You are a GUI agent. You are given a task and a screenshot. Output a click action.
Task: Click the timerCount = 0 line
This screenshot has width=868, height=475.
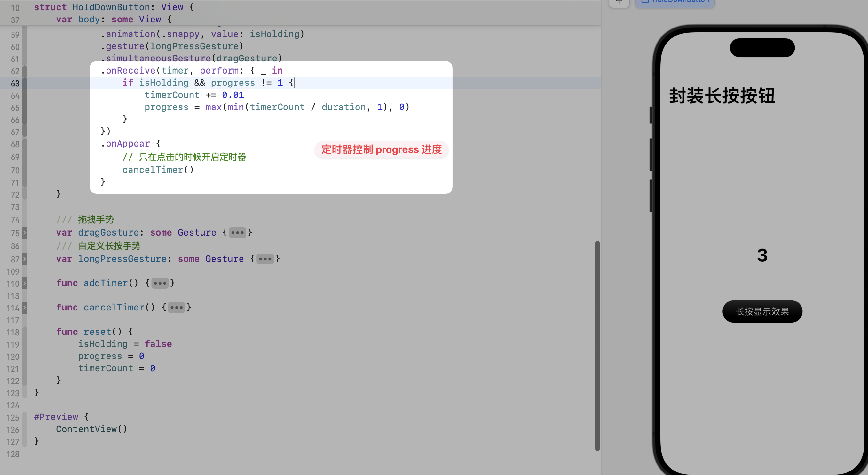pyautogui.click(x=117, y=368)
